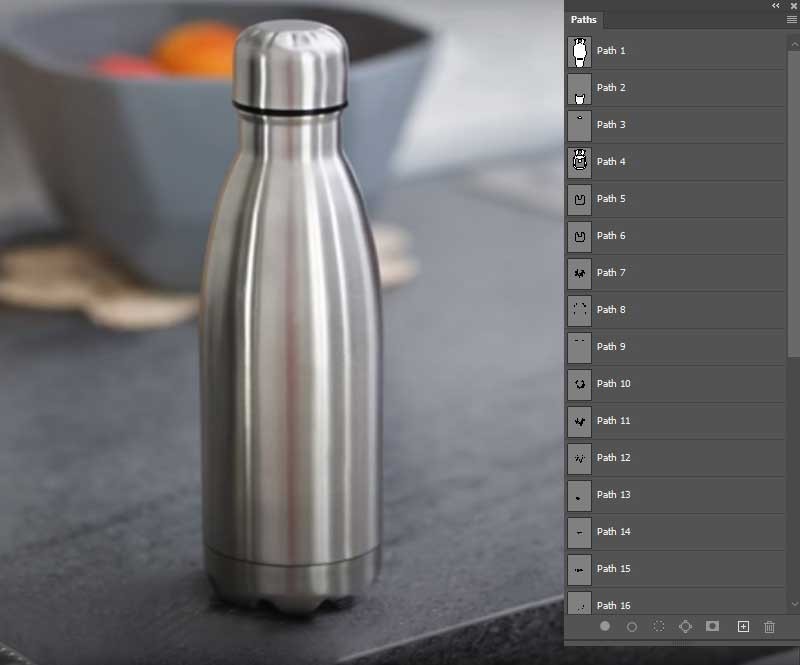This screenshot has width=800, height=665.
Task: Fill path with foreground color icon
Action: pos(605,626)
